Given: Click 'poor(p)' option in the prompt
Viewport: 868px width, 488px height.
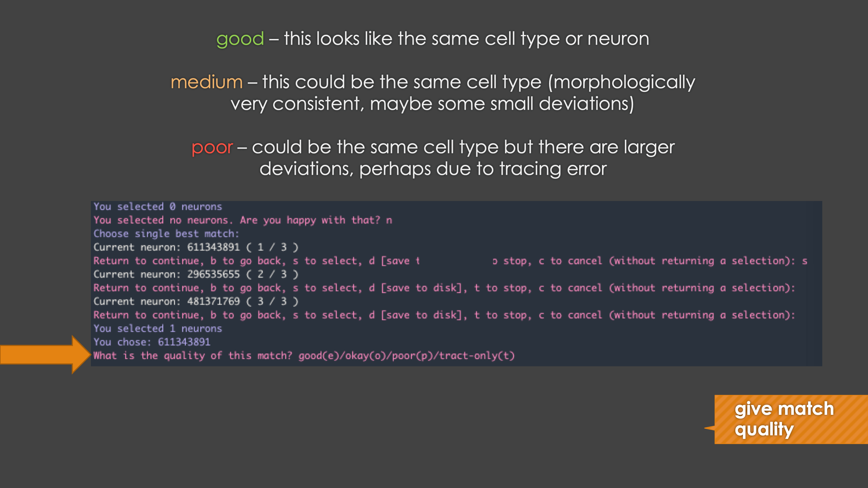Looking at the screenshot, I should 412,356.
